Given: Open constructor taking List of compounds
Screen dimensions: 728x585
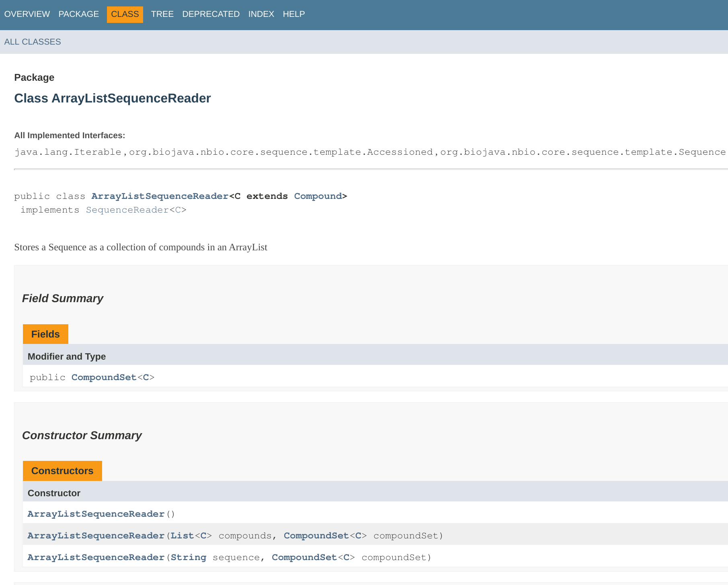Looking at the screenshot, I should 96,536.
